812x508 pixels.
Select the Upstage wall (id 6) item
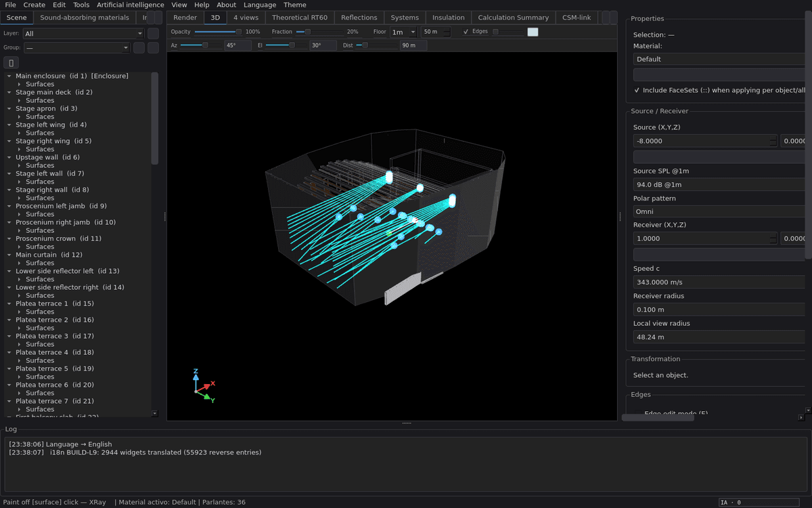(x=47, y=157)
